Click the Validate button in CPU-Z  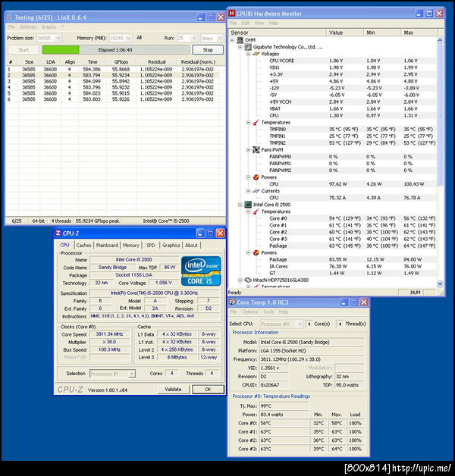(173, 389)
